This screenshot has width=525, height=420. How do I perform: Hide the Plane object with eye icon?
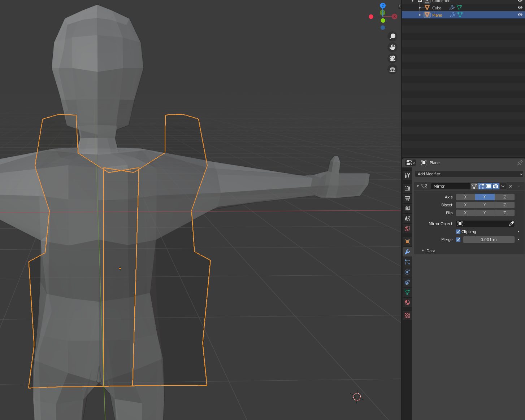[x=520, y=15]
